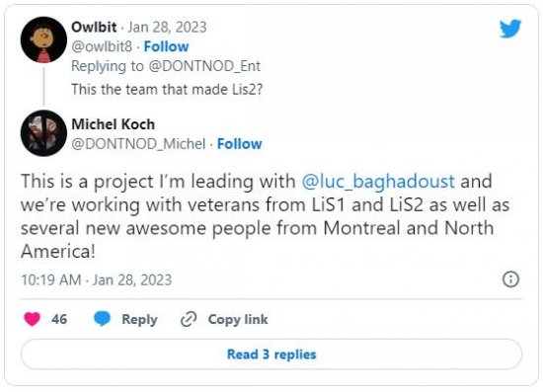Follow the @owlbit8 account
Viewport: 543px width, 392px height.
(166, 46)
